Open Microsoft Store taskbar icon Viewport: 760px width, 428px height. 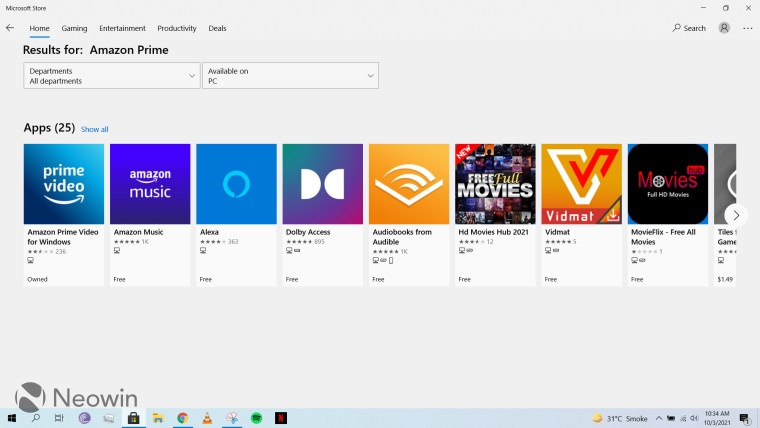tap(133, 418)
